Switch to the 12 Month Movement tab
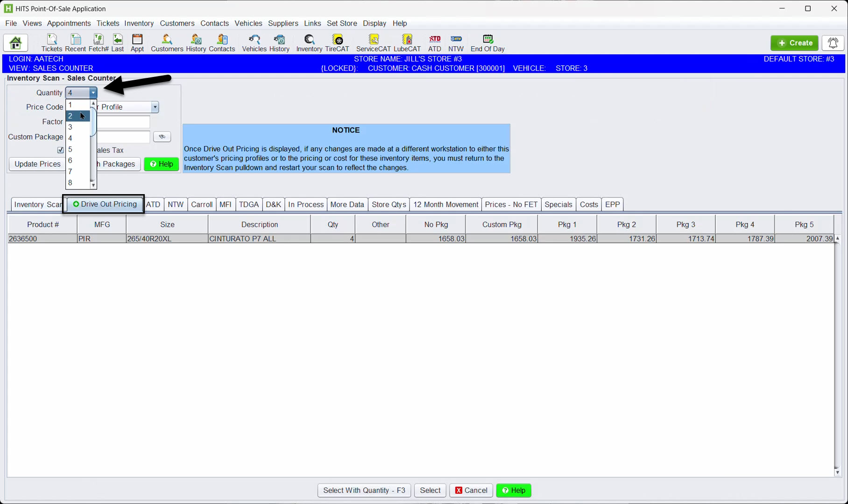Screen dimensions: 848x504 tap(445, 204)
